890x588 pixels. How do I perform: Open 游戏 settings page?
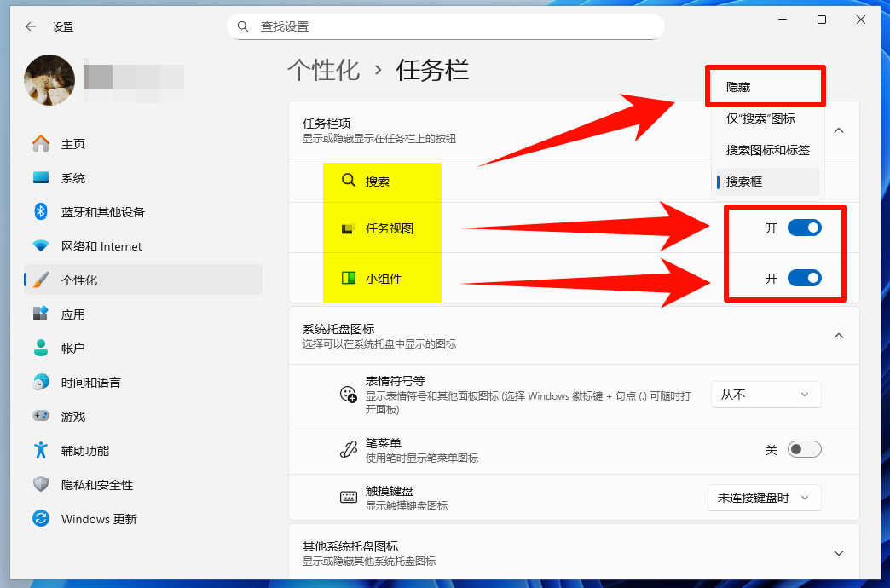(143, 416)
